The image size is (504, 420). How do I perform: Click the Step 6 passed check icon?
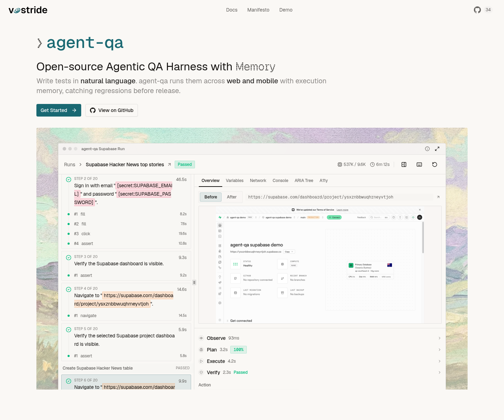(x=69, y=381)
